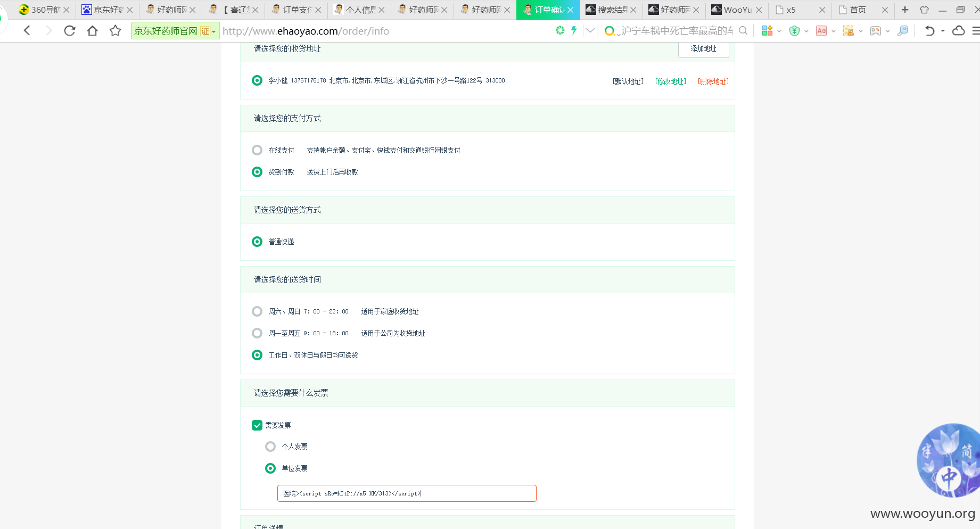980x529 pixels.
Task: Open the address bar dropdown chevron
Action: pyautogui.click(x=590, y=31)
